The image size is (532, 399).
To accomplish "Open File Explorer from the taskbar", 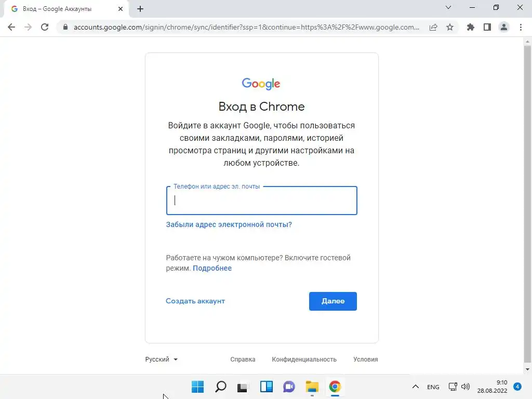I will (x=312, y=387).
